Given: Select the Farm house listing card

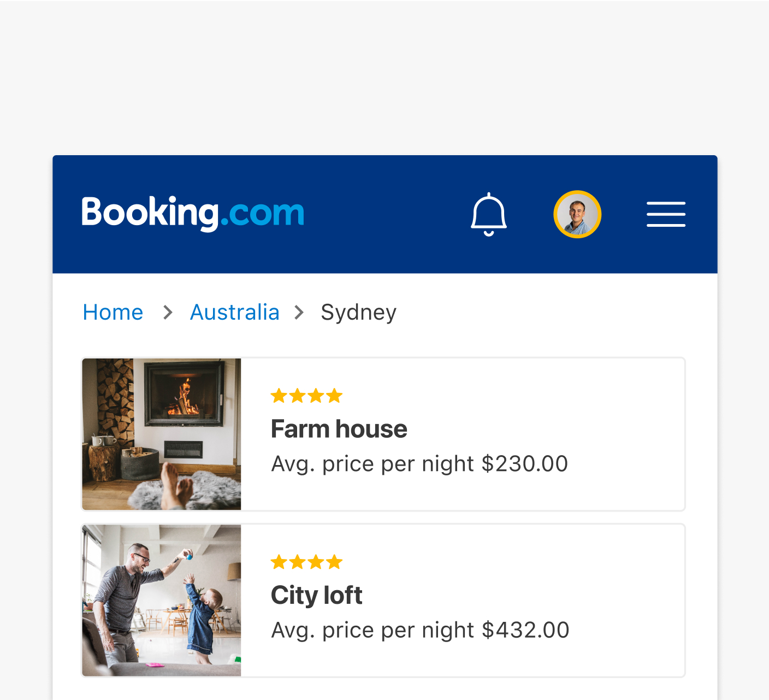Looking at the screenshot, I should (x=383, y=434).
